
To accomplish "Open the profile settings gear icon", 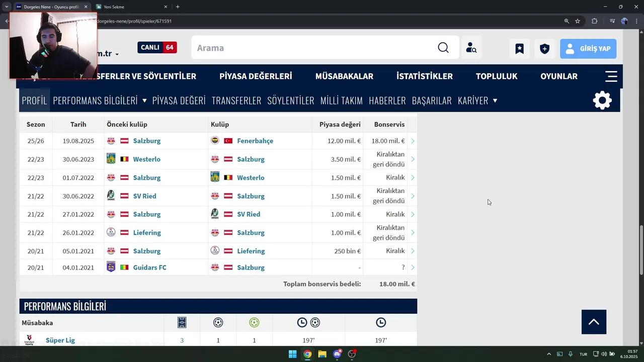I will point(602,101).
